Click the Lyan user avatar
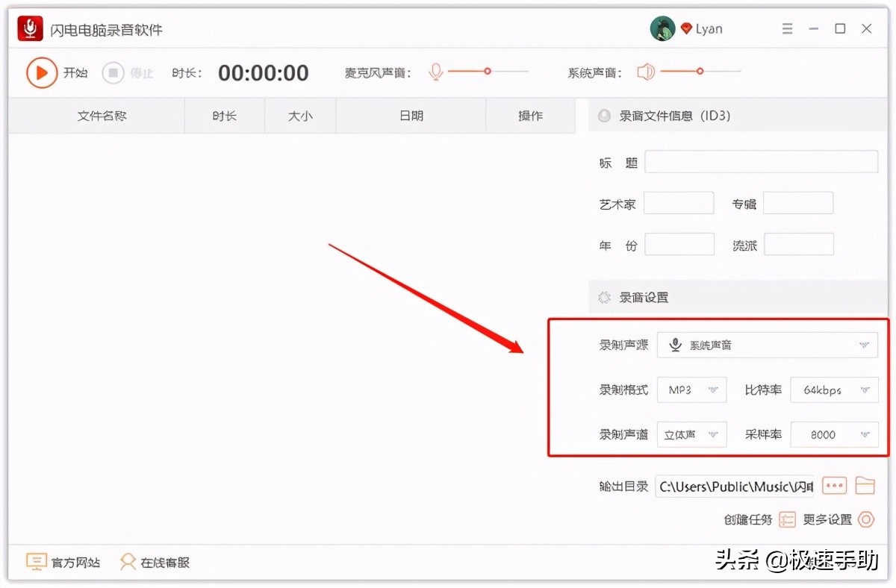896x588 pixels. (662, 28)
